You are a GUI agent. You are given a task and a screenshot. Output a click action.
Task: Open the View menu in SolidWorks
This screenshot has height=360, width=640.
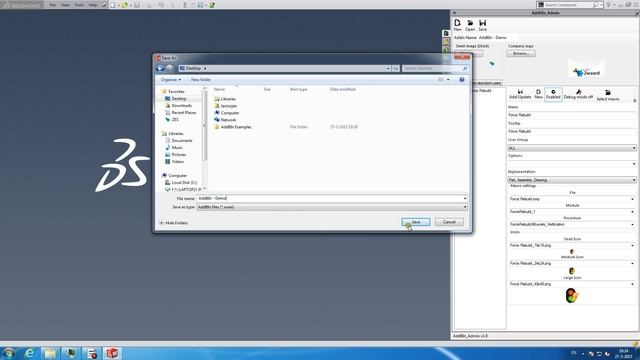65,5
